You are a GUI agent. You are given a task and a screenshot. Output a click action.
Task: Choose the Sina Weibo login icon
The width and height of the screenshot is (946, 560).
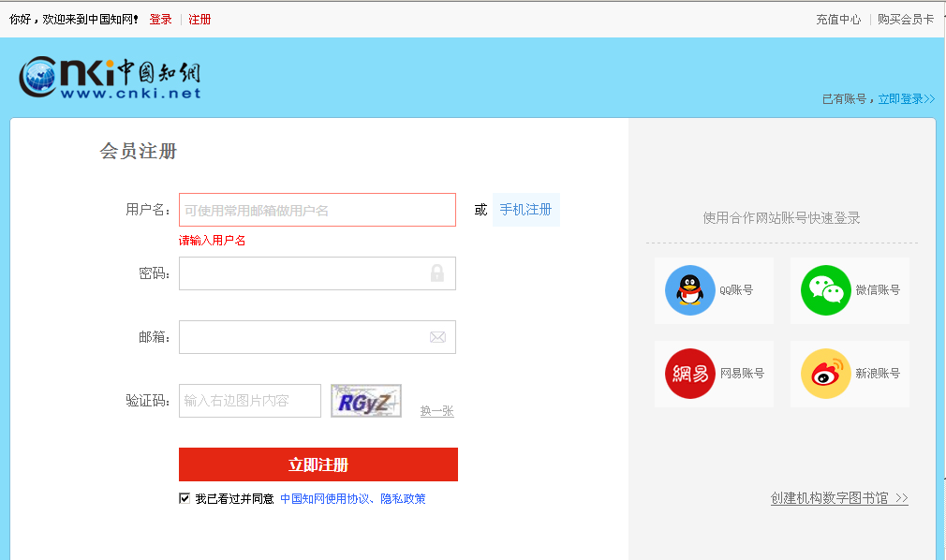[x=825, y=373]
